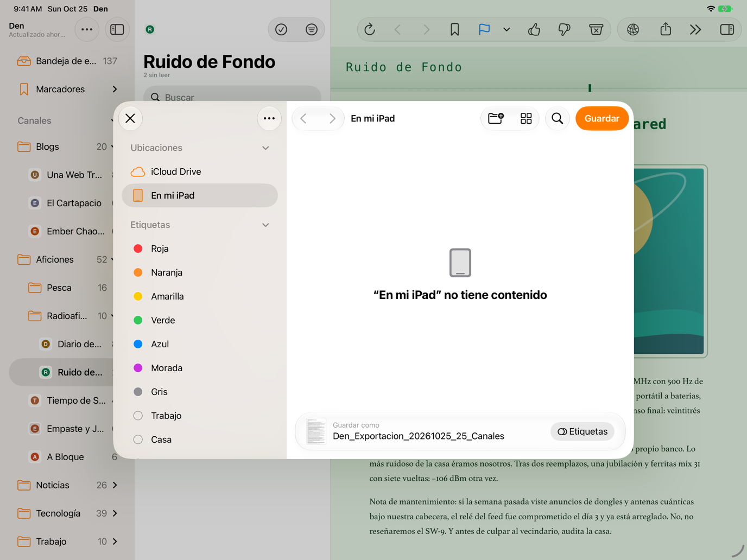
Task: Open article in browser via globe icon
Action: point(633,29)
